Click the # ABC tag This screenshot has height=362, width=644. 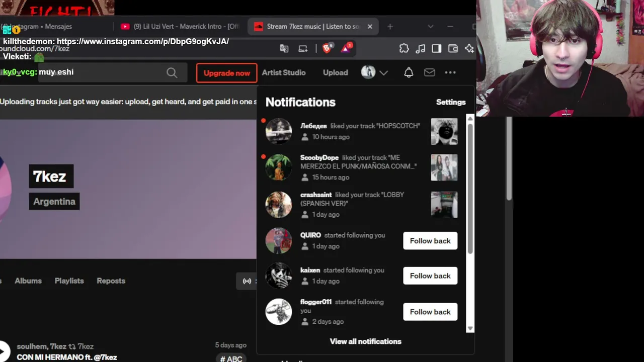click(231, 358)
